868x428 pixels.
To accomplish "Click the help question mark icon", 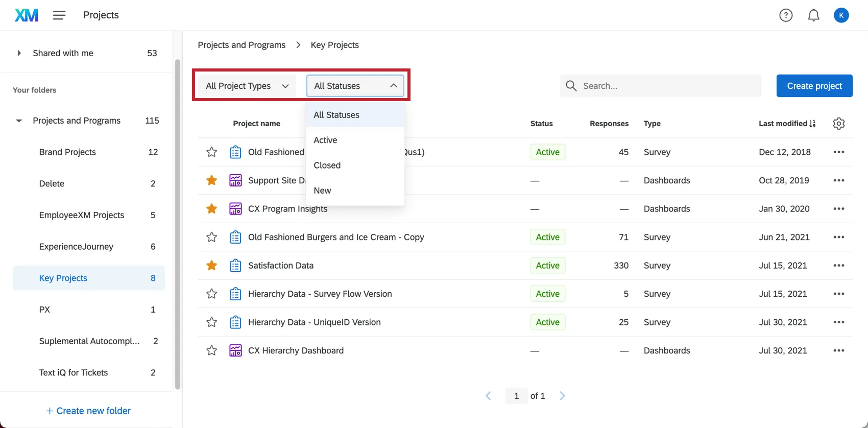I will (x=786, y=15).
